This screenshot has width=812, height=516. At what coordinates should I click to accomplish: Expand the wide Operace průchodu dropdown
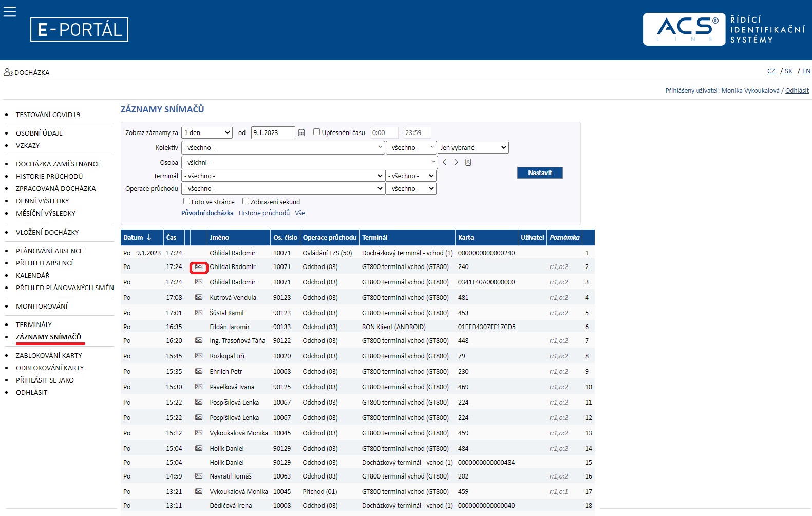[x=283, y=188]
